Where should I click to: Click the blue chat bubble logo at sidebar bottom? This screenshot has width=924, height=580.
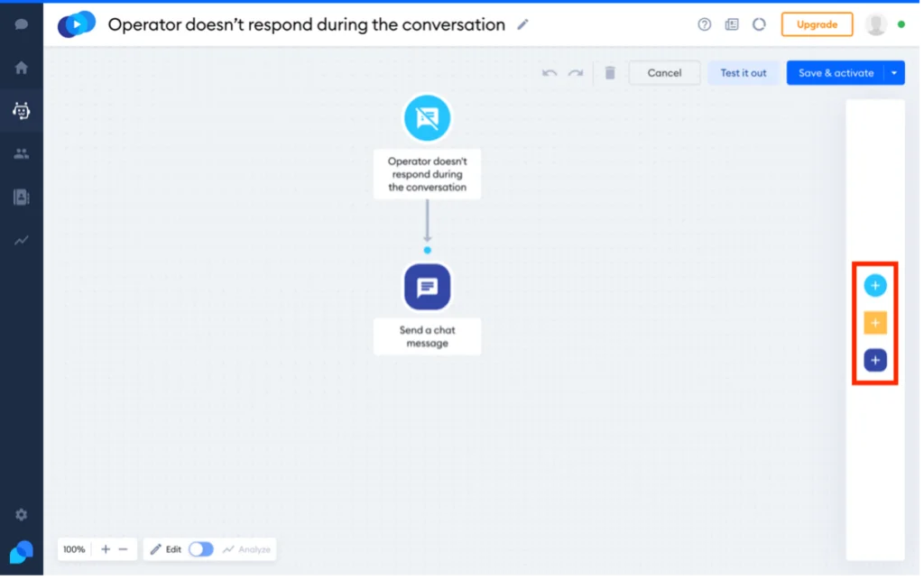tap(22, 554)
